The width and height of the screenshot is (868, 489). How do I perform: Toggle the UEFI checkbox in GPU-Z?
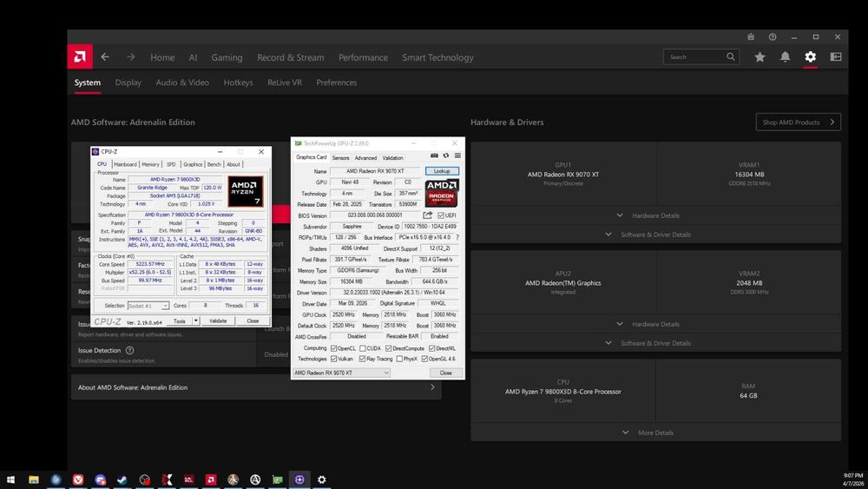[x=441, y=215]
